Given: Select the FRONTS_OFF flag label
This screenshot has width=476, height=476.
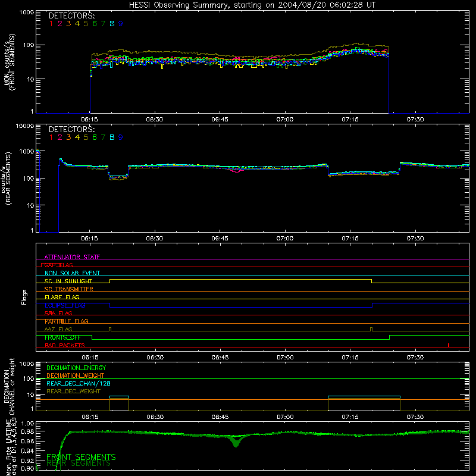Looking at the screenshot, I should point(62,337).
